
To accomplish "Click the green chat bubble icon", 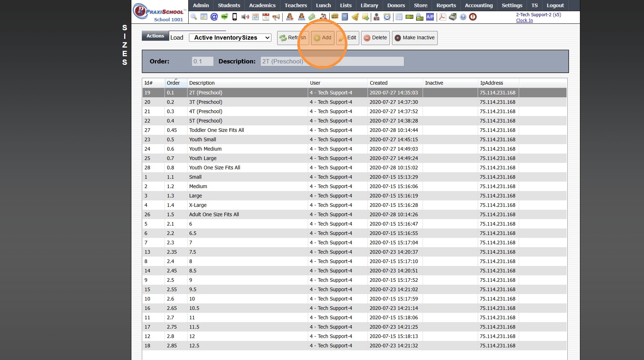I will click(225, 17).
